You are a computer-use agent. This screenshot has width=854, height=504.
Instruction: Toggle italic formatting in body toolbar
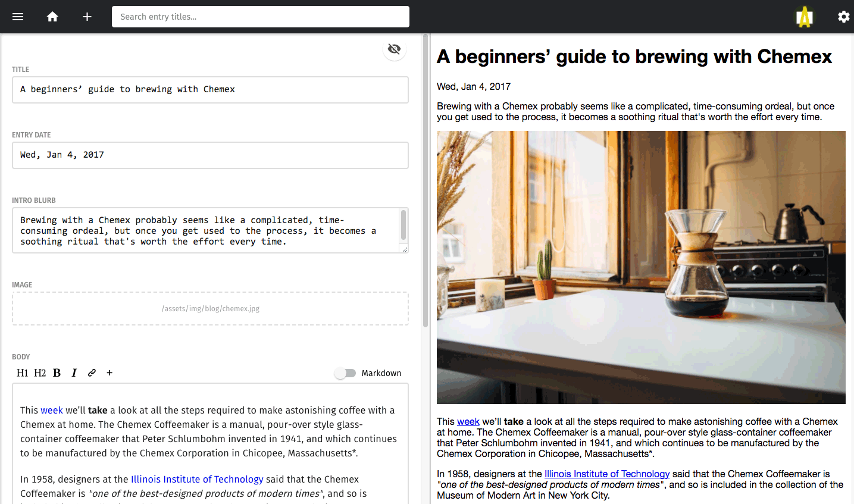point(74,373)
